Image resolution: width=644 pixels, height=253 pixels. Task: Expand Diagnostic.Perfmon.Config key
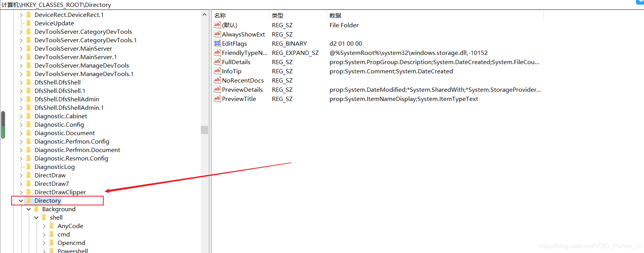tap(21, 142)
